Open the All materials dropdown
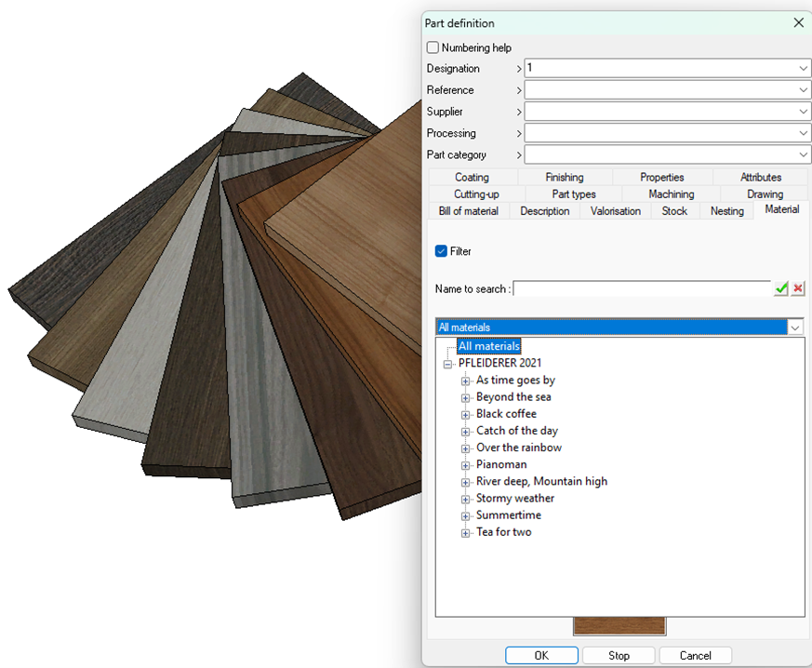The height and width of the screenshot is (668, 812). pos(794,327)
